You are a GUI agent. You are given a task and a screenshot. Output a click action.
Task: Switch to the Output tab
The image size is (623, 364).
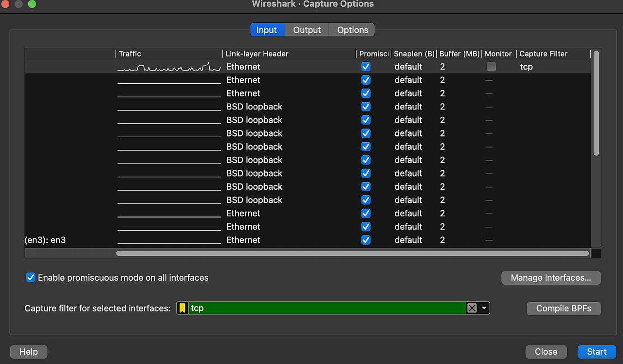coord(307,30)
